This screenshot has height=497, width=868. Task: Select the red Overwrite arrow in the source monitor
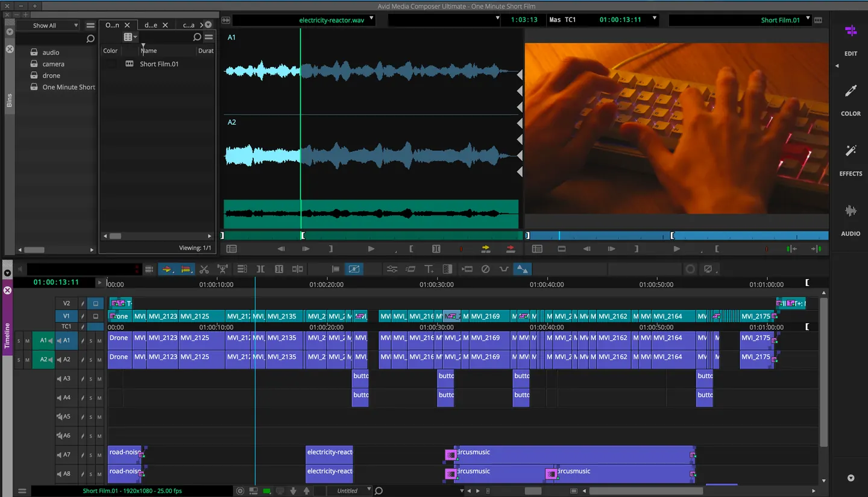pos(511,248)
